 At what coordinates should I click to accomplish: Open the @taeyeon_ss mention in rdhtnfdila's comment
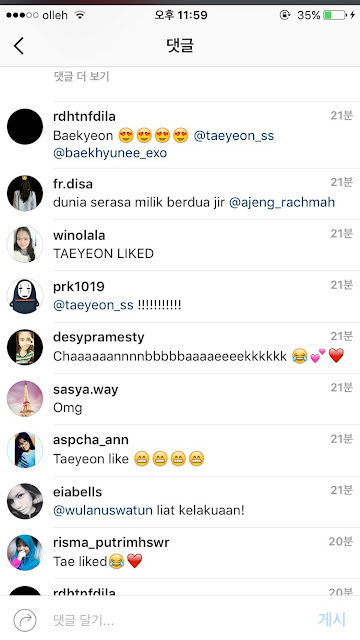[233, 136]
